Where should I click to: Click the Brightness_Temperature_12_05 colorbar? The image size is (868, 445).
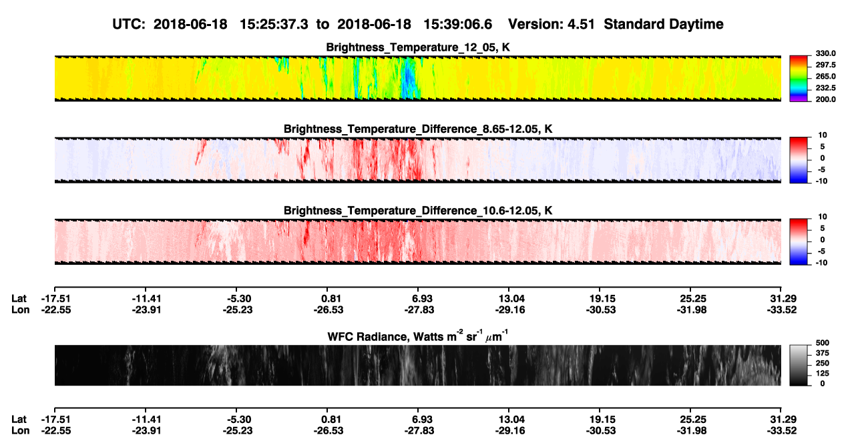799,78
